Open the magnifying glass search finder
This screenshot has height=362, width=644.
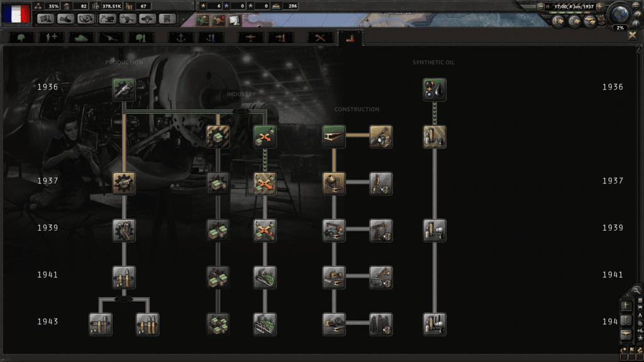636,290
